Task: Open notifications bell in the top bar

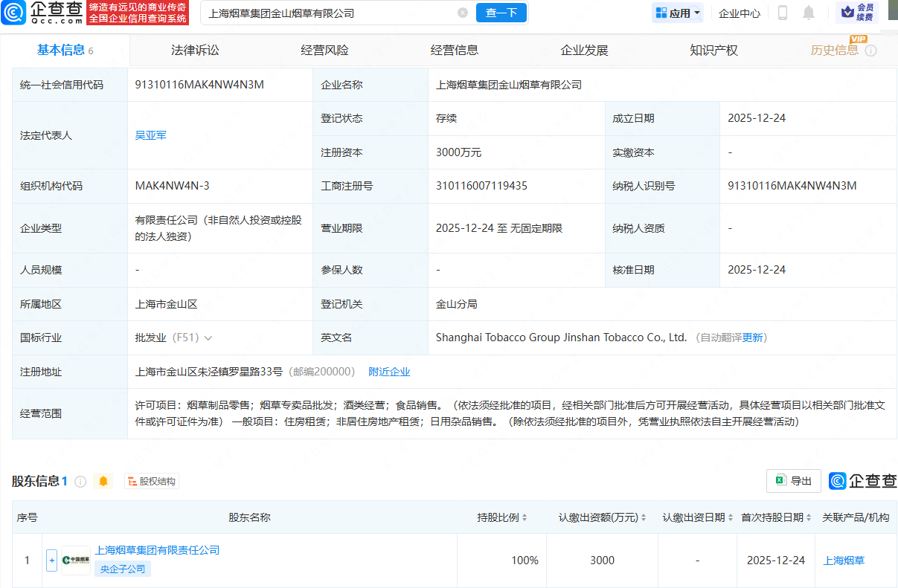Action: (809, 13)
